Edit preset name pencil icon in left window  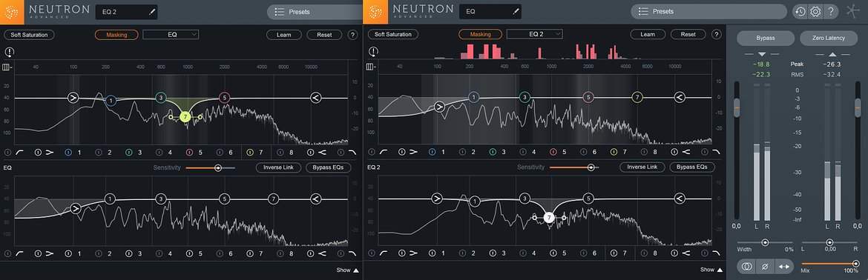pos(152,12)
